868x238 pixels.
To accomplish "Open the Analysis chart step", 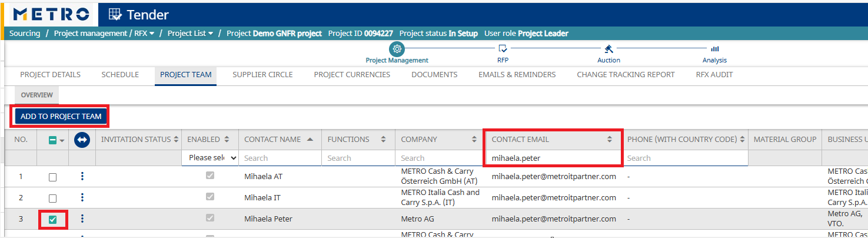I will (x=714, y=49).
